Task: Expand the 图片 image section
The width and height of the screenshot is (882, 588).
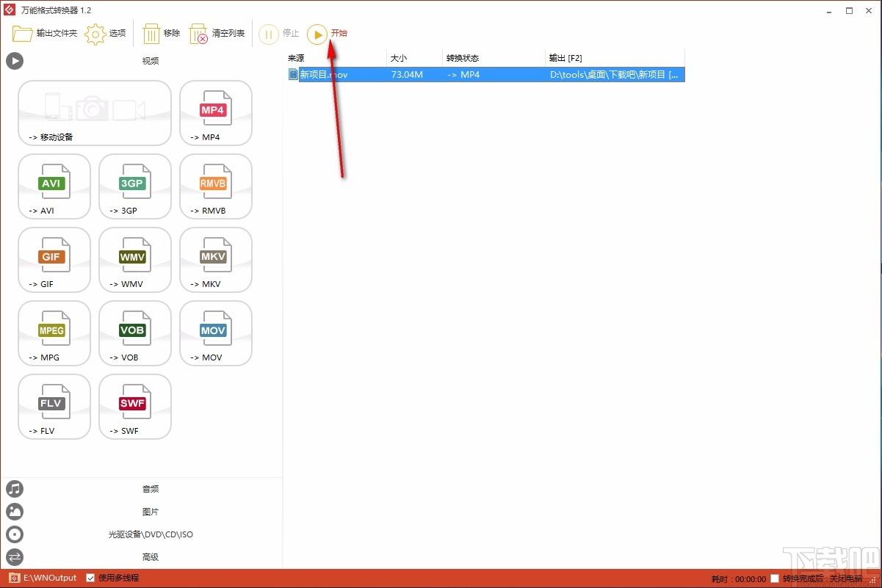Action: pyautogui.click(x=150, y=512)
